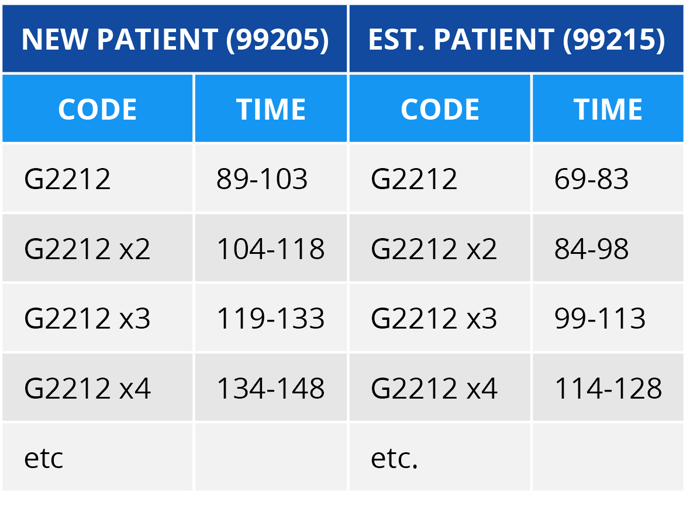
Task: Select the CODE column header under Est. Patient
Action: [440, 108]
